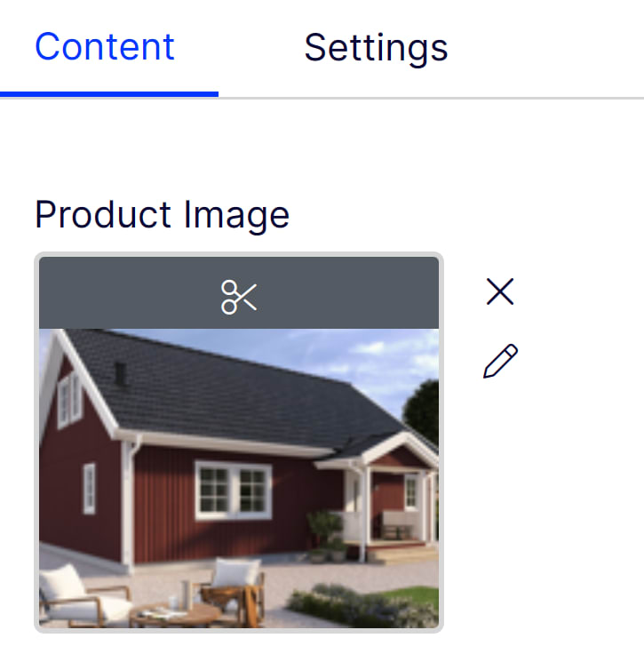Screen dimensions: 644x662
Task: Click the pencil beside the image preview
Action: tap(500, 361)
